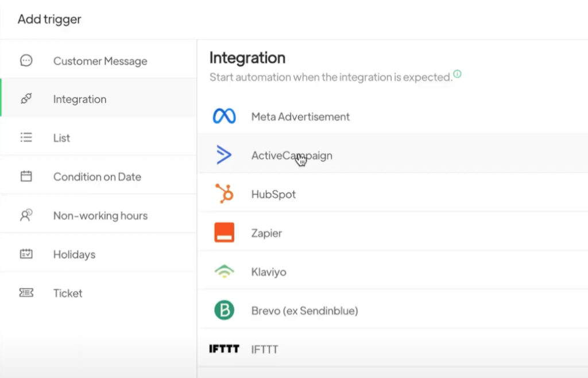Click the Ticket icon in sidebar

(26, 293)
